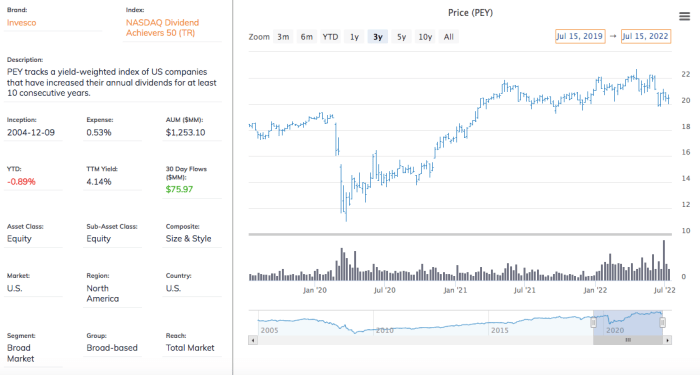Click the TTM Yield value 4.14%

point(99,182)
